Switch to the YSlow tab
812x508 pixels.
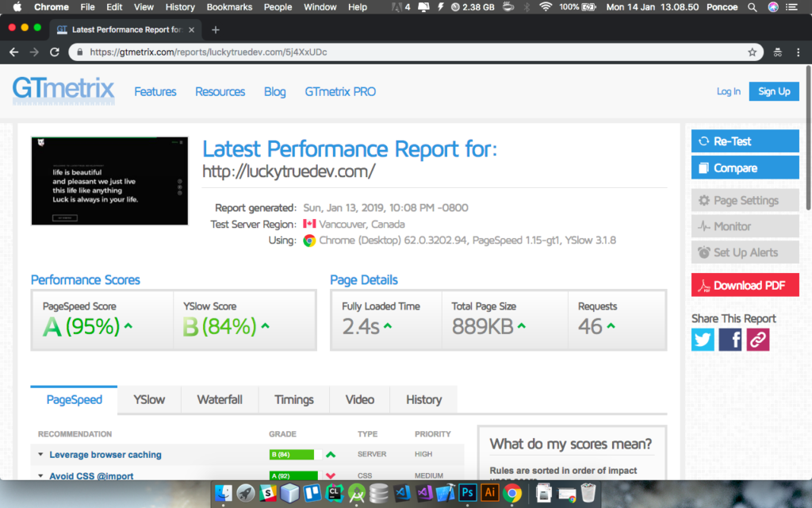click(x=149, y=400)
